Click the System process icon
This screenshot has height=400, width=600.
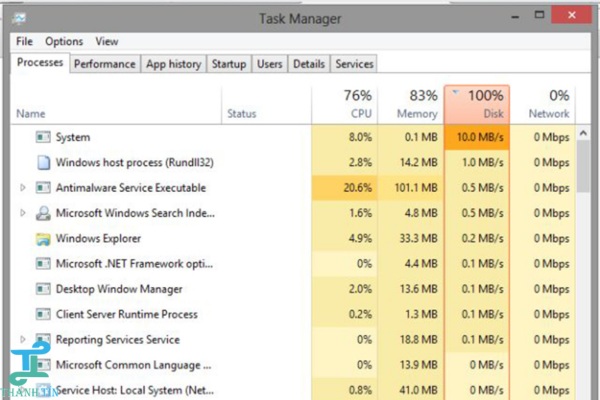click(x=43, y=137)
